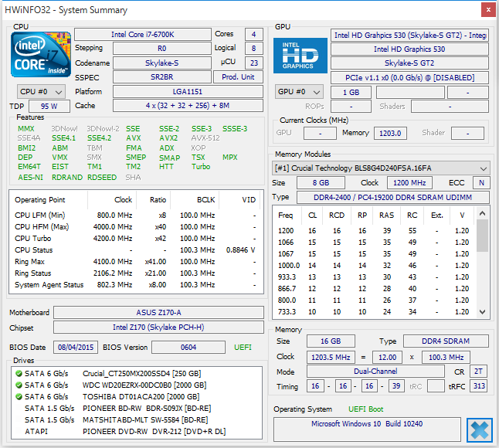Select the 733.3 frequency timing row
Viewport: 499px width, 448px height.
click(374, 312)
